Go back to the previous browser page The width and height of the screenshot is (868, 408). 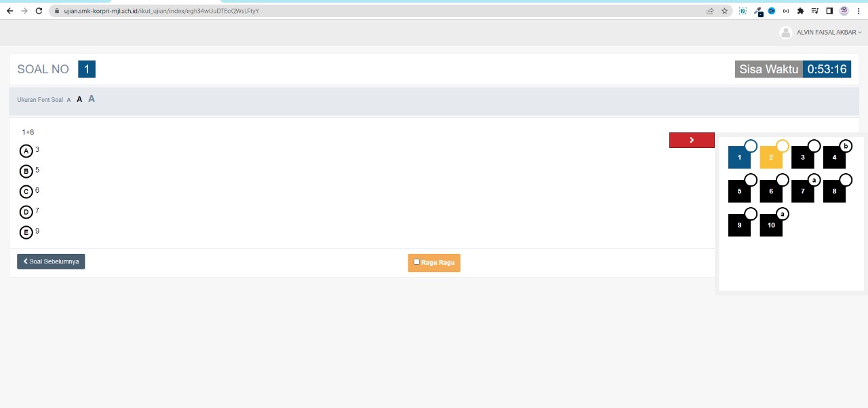9,11
